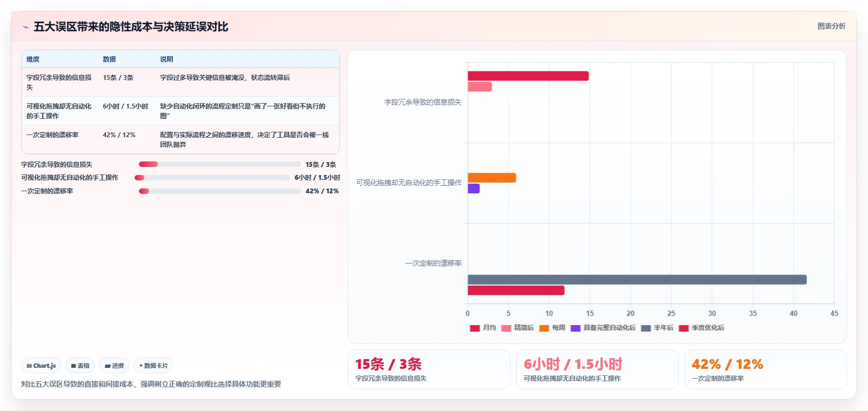Image resolution: width=868 pixels, height=411 pixels.
Task: Toggle the 每周 legend color box
Action: [x=544, y=328]
